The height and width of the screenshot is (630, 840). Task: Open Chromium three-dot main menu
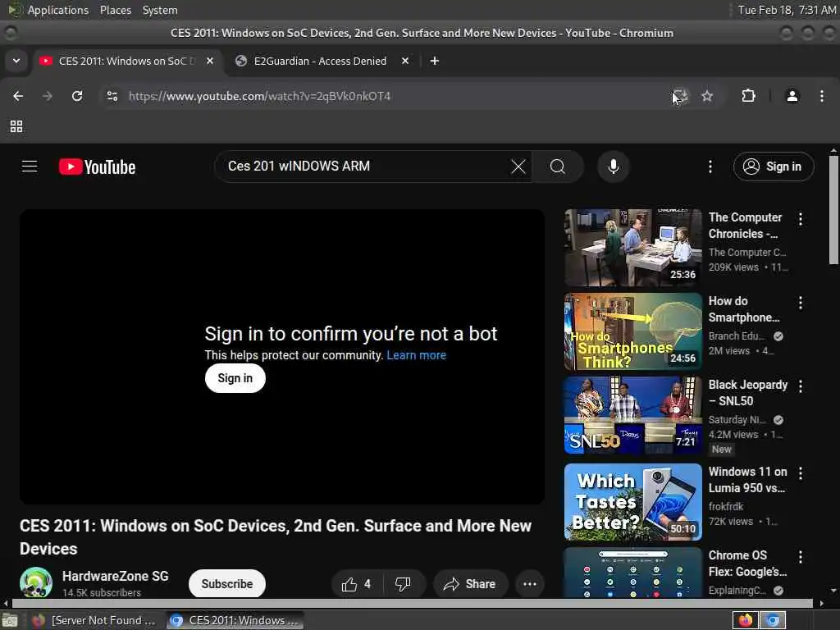click(x=822, y=96)
